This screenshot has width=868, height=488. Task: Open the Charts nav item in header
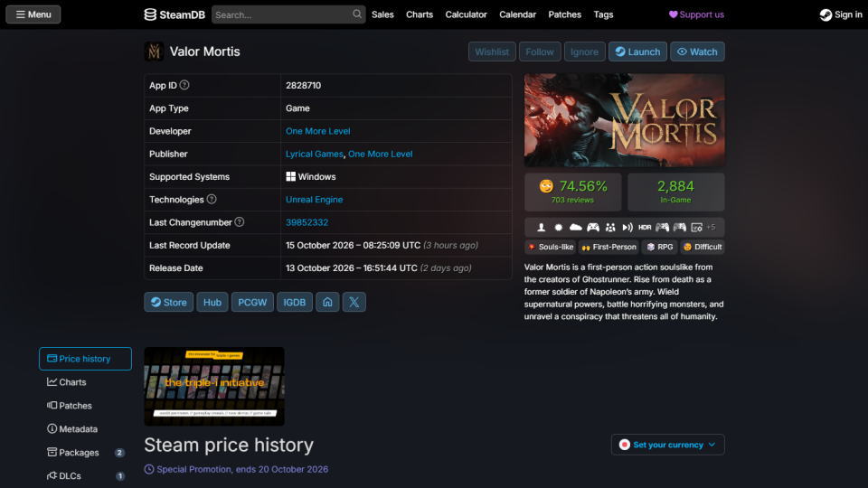(420, 14)
